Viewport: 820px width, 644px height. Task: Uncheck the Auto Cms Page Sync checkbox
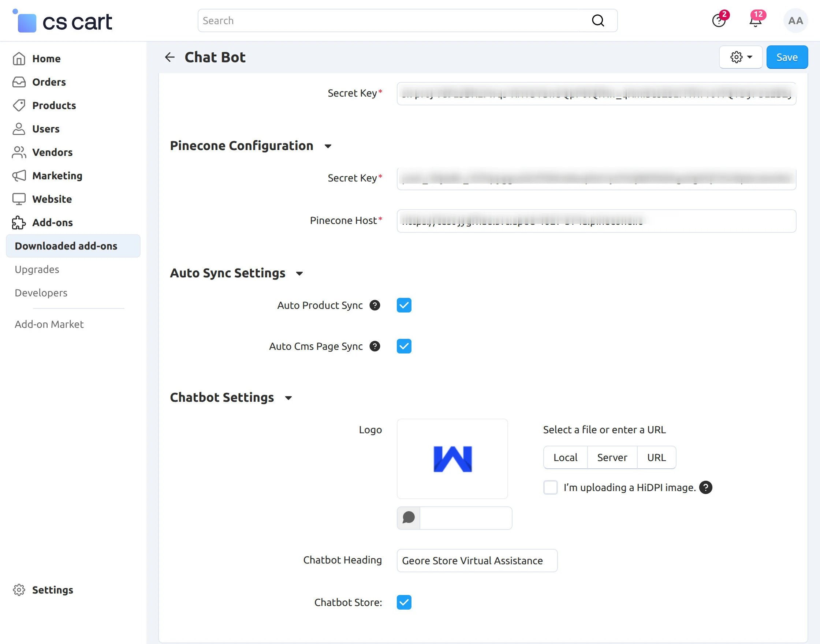[404, 346]
